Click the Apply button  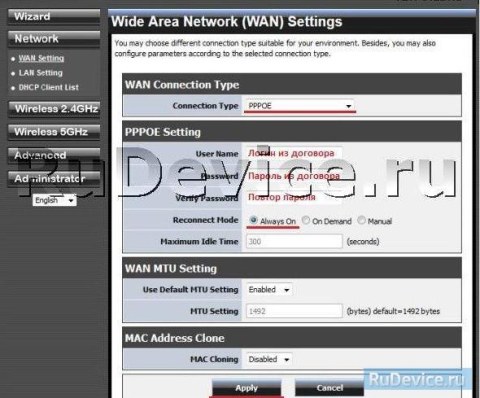tap(247, 388)
